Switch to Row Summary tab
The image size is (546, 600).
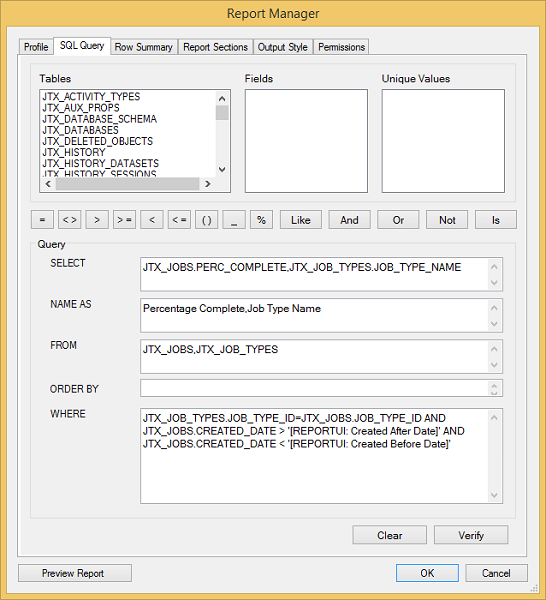tap(143, 47)
